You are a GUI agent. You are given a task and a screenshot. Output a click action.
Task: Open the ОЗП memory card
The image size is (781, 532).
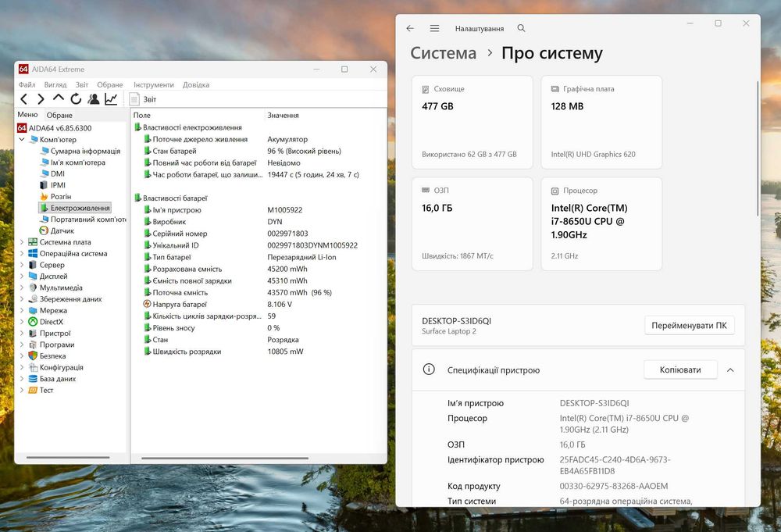coord(473,224)
